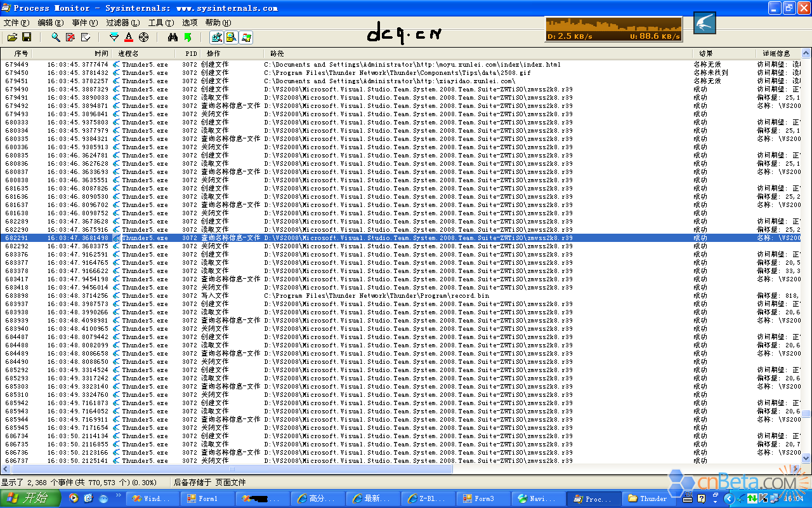Click the vertical scrollbar up arrow
The width and height of the screenshot is (812, 508).
(806, 54)
